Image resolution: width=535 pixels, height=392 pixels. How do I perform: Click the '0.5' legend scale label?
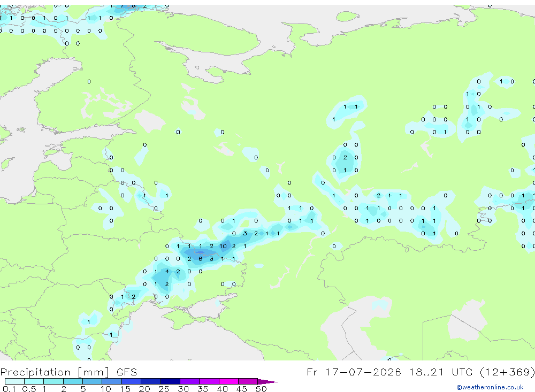point(29,389)
